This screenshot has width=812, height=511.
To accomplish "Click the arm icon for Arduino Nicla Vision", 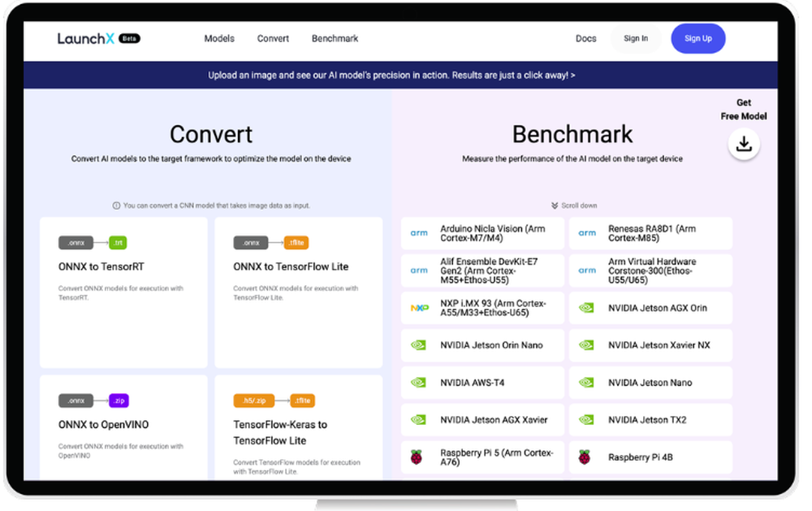I will coord(419,233).
